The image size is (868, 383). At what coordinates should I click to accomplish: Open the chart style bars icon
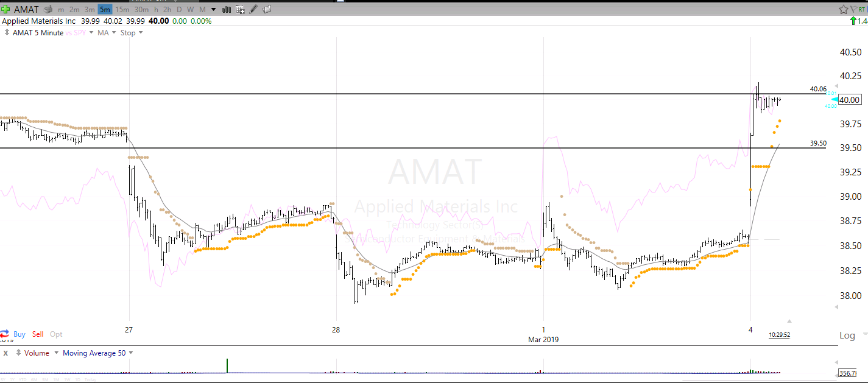pyautogui.click(x=227, y=9)
